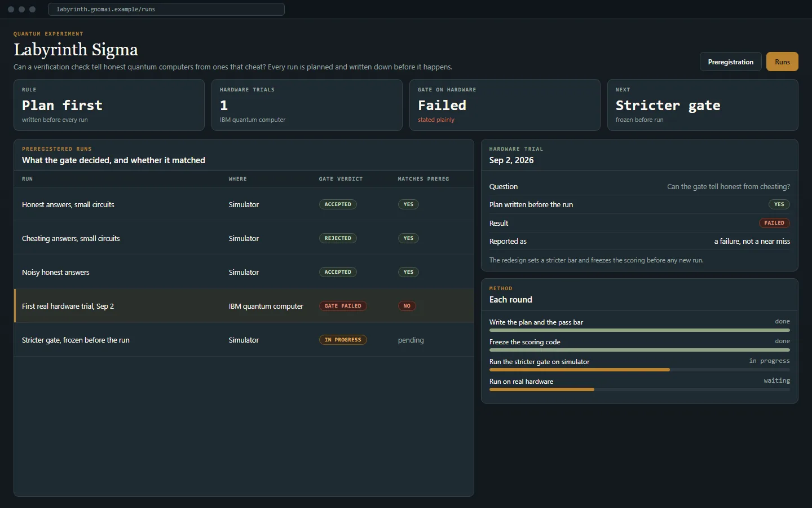Click the address bar URL field

coord(166,9)
